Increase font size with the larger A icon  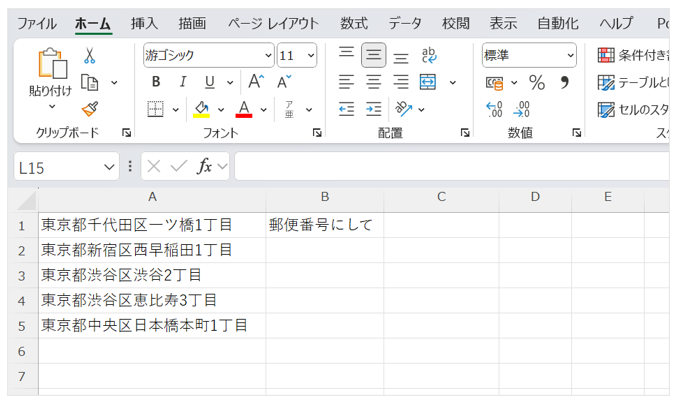coord(256,82)
